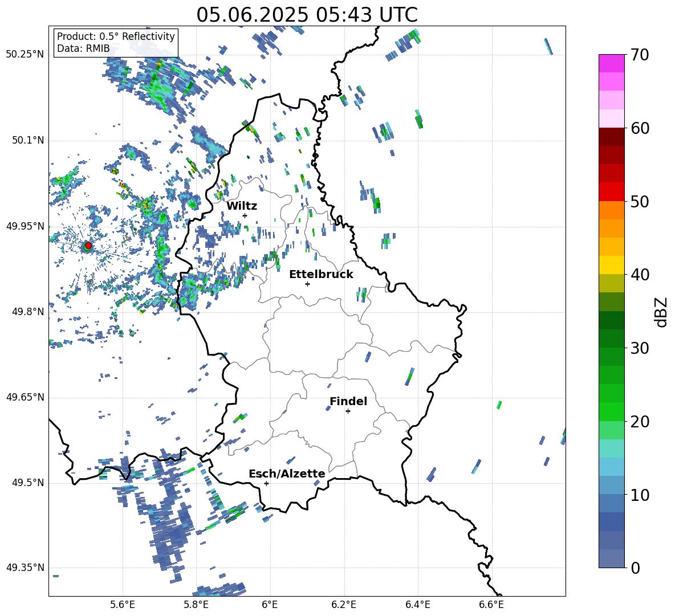Pick the magenta swatch just below 70 dBZ
This screenshot has width=675, height=616.
[612, 64]
